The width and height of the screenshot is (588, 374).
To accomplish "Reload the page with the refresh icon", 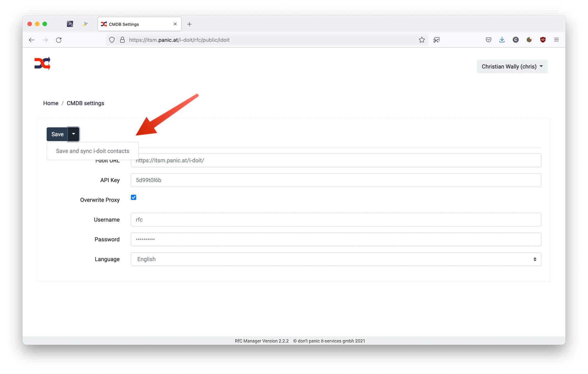I will (59, 40).
